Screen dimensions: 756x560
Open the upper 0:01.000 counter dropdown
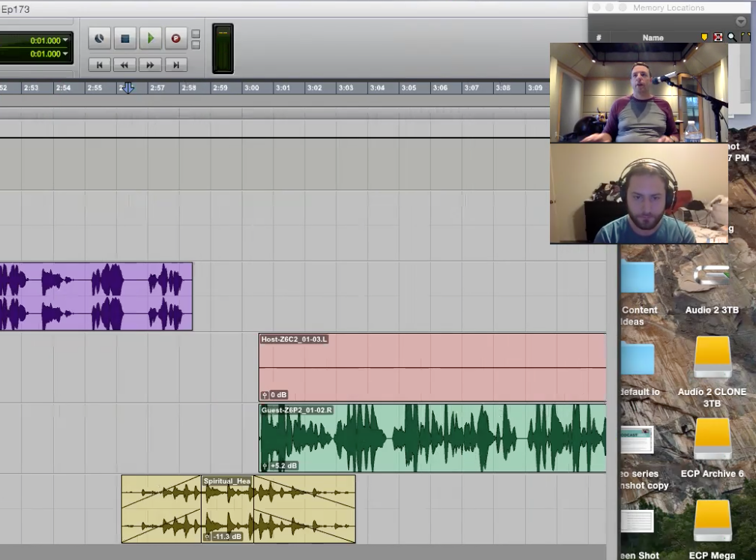65,40
